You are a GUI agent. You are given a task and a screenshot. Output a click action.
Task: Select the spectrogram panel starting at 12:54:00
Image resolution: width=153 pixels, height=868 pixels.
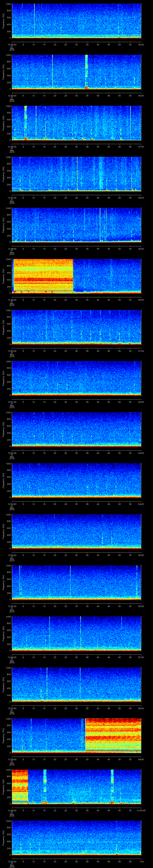click(x=76, y=531)
